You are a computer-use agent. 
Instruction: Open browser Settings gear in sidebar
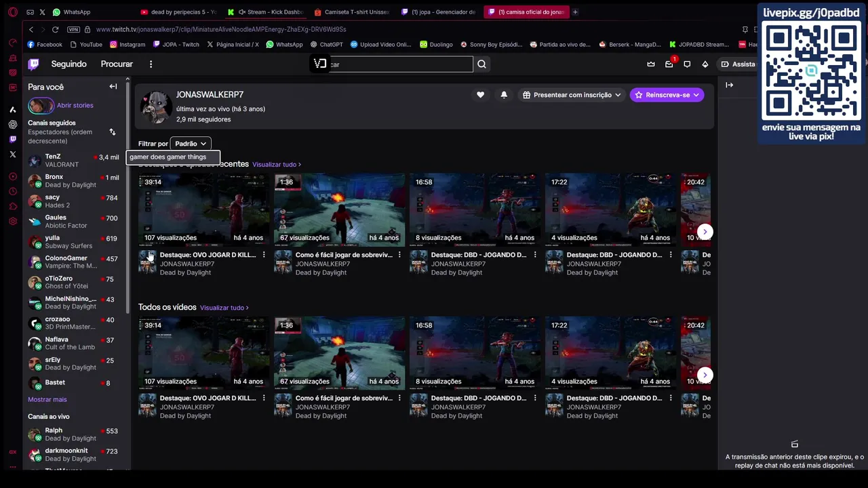click(12, 221)
